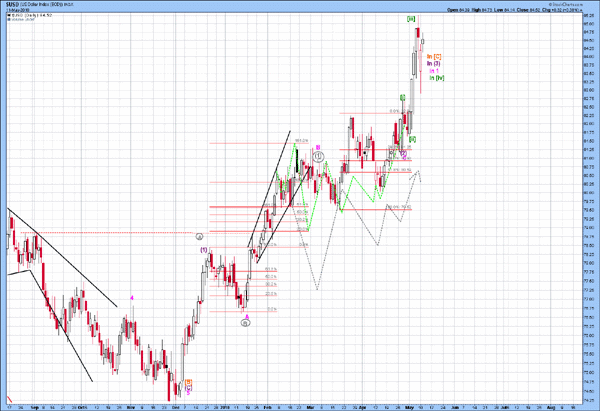The height and width of the screenshot is (411, 600).
Task: Click the magenta "In 1" wave label
Action: 433,71
